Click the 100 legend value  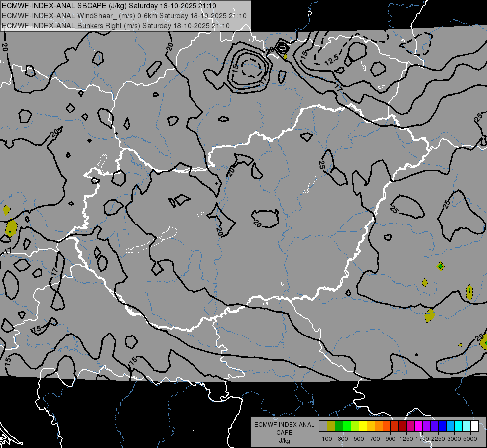coord(327,439)
